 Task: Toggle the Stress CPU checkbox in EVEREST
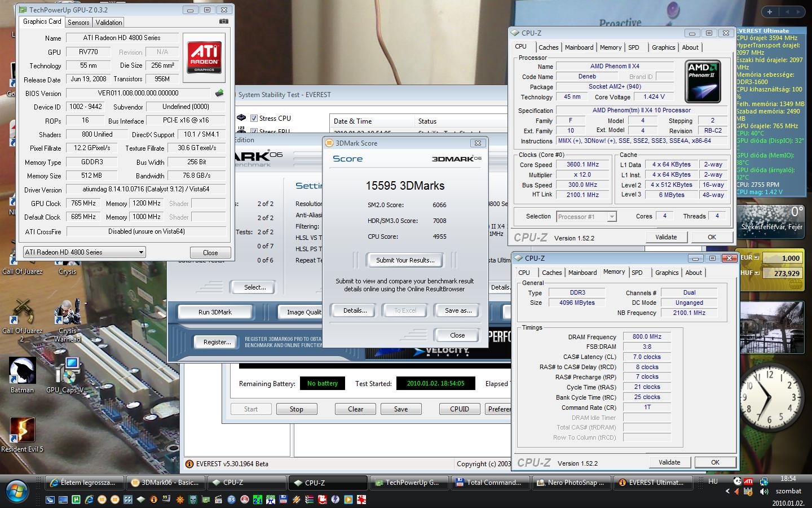254,118
